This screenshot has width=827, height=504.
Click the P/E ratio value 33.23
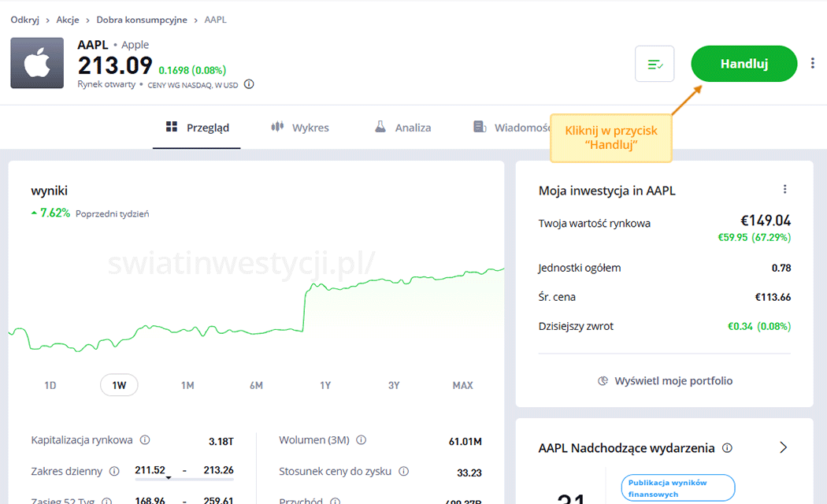[x=469, y=473]
